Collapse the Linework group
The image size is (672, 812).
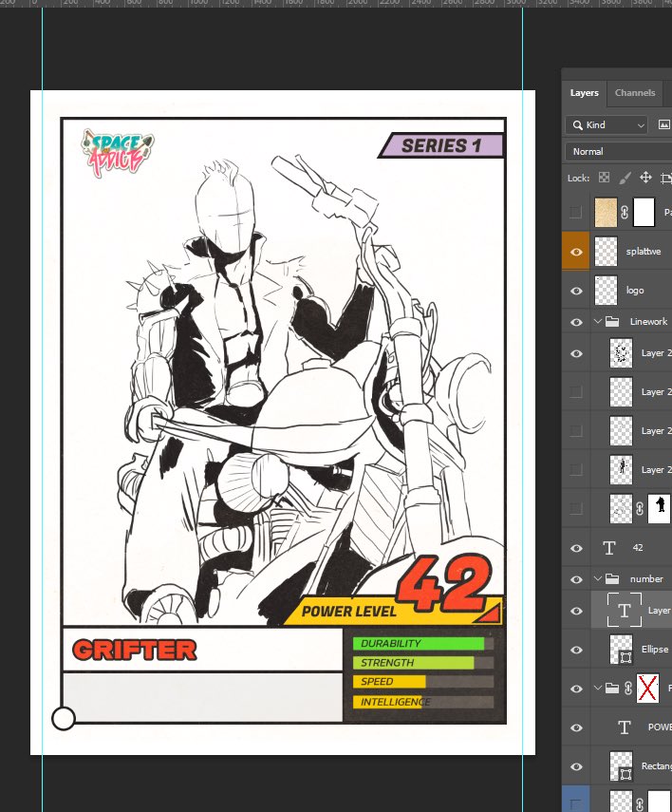pos(597,322)
